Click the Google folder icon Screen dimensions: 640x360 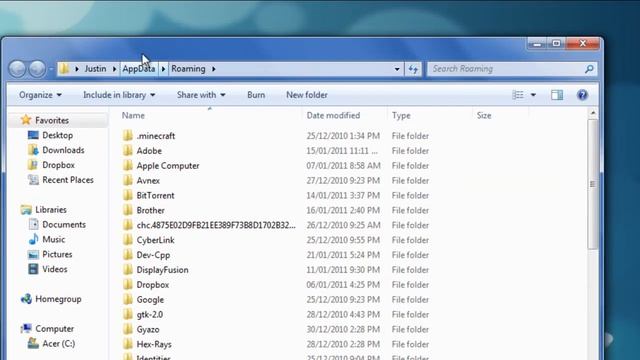click(128, 299)
